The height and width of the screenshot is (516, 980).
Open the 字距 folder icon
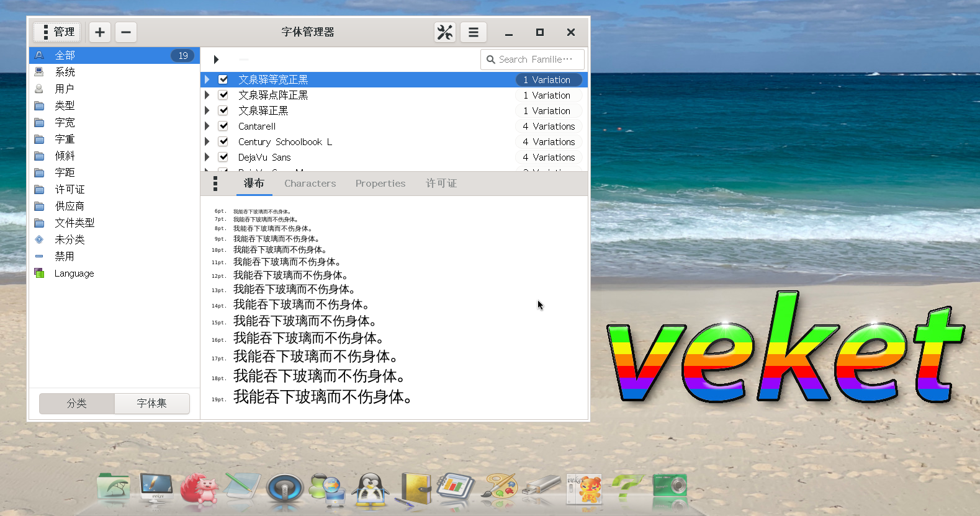point(39,172)
